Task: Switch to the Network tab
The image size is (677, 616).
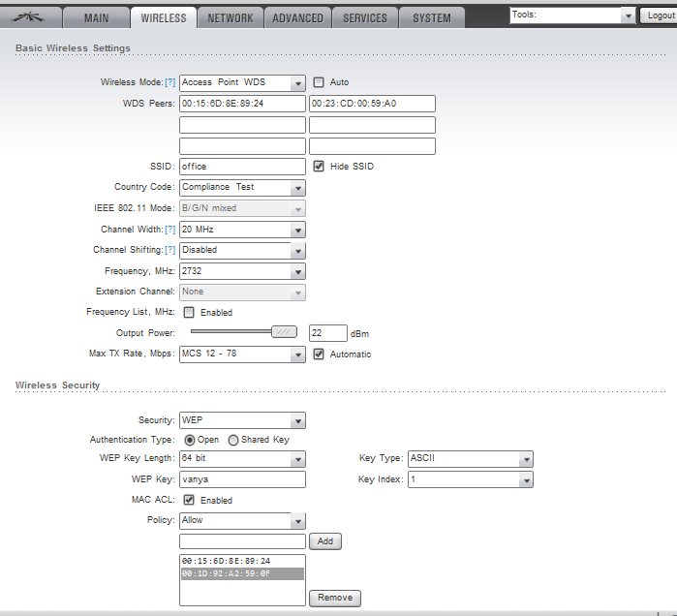Action: point(231,18)
